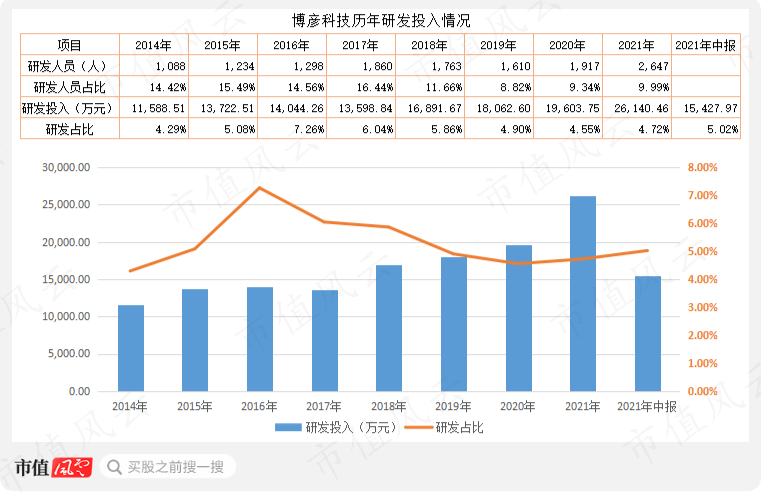
Task: Click the legend text 研发投入（万元）
Action: pyautogui.click(x=352, y=428)
